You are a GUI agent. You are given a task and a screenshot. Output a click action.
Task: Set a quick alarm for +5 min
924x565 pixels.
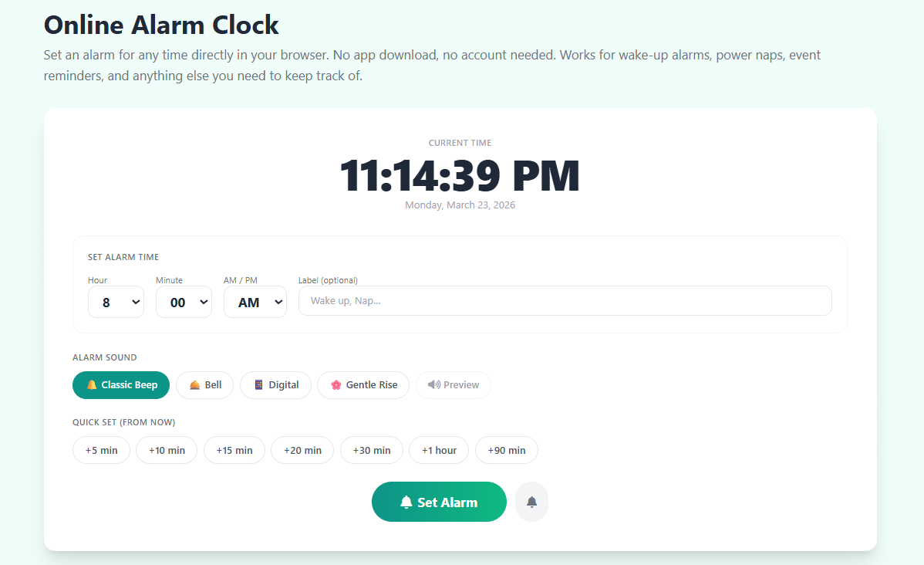(101, 450)
